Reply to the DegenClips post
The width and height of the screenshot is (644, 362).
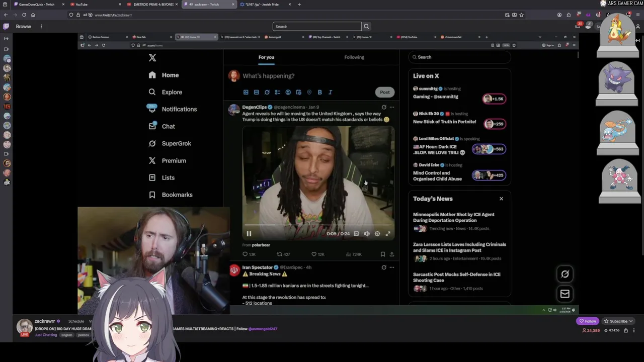(249, 254)
